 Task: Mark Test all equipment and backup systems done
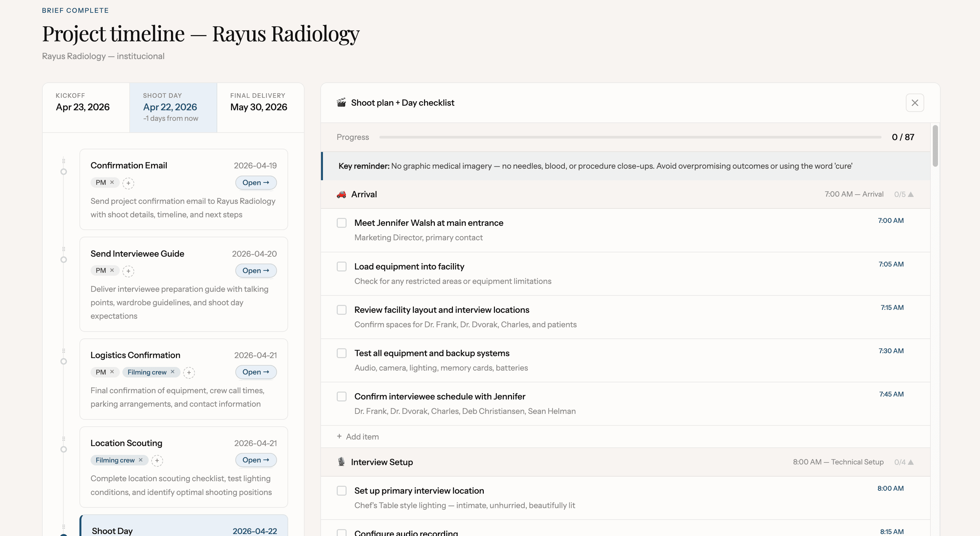(342, 354)
